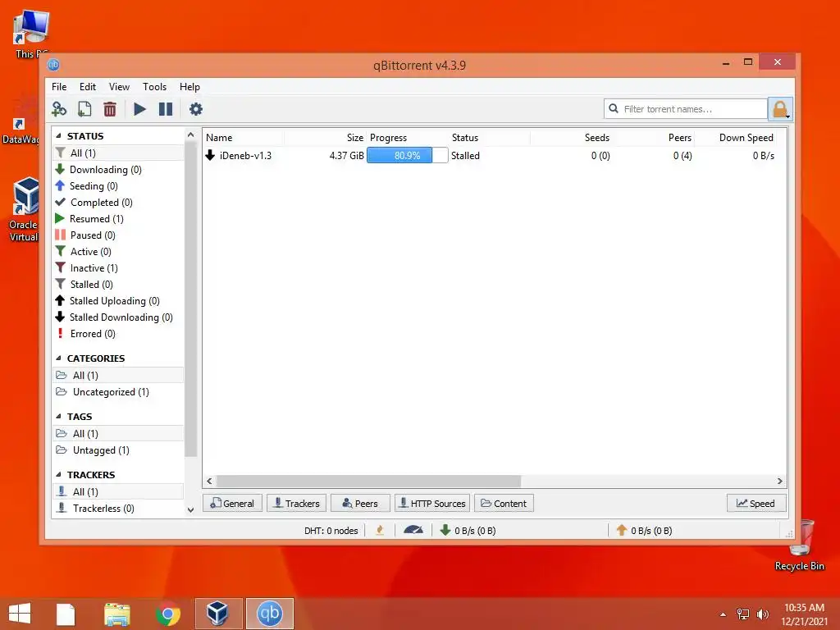Click the magnifier icon in filter box
The height and width of the screenshot is (630, 840).
click(x=614, y=109)
